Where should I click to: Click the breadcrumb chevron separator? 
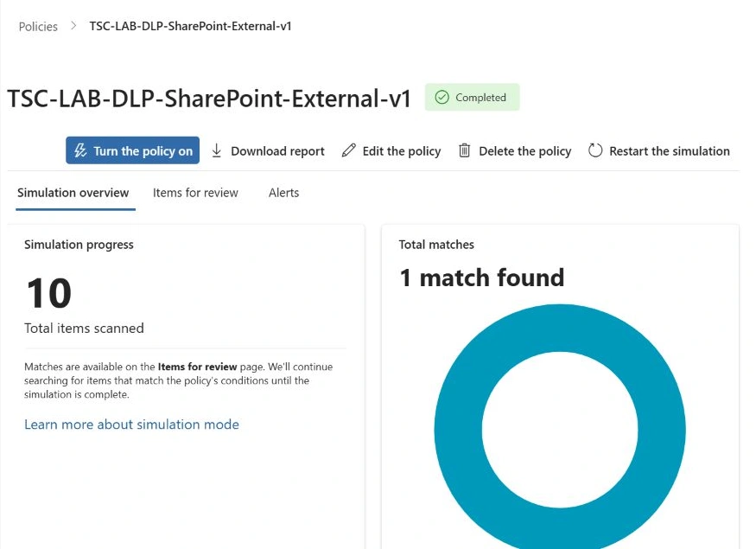pos(73,26)
